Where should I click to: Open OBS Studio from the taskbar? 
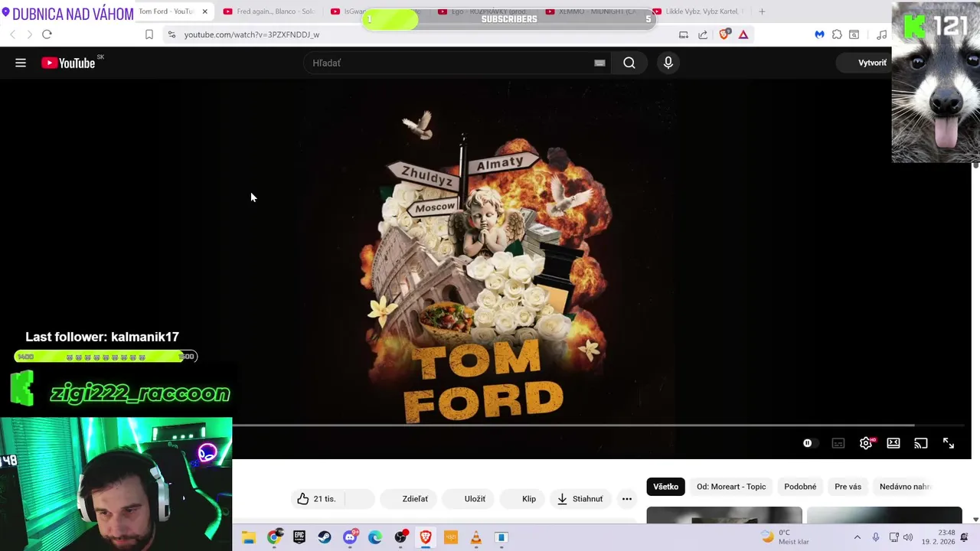click(400, 537)
